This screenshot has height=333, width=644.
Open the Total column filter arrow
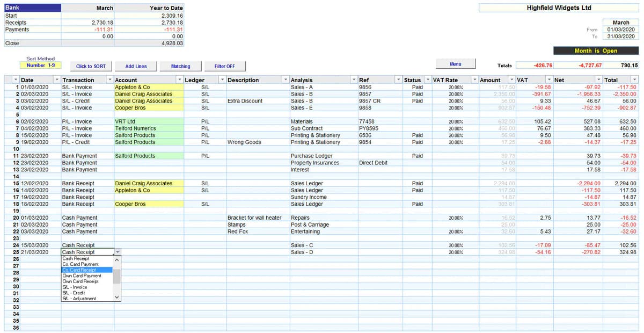tap(635, 80)
